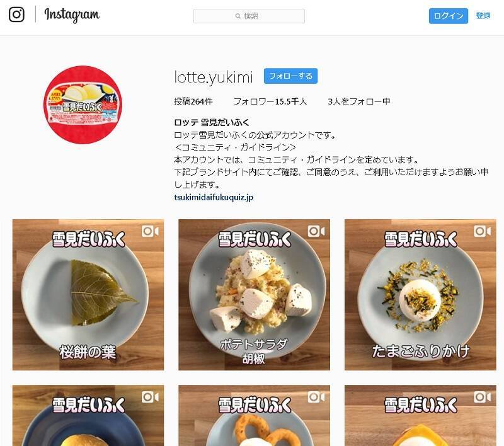Open the ポテトサラダ胡椒 post thumbnail

(x=255, y=295)
